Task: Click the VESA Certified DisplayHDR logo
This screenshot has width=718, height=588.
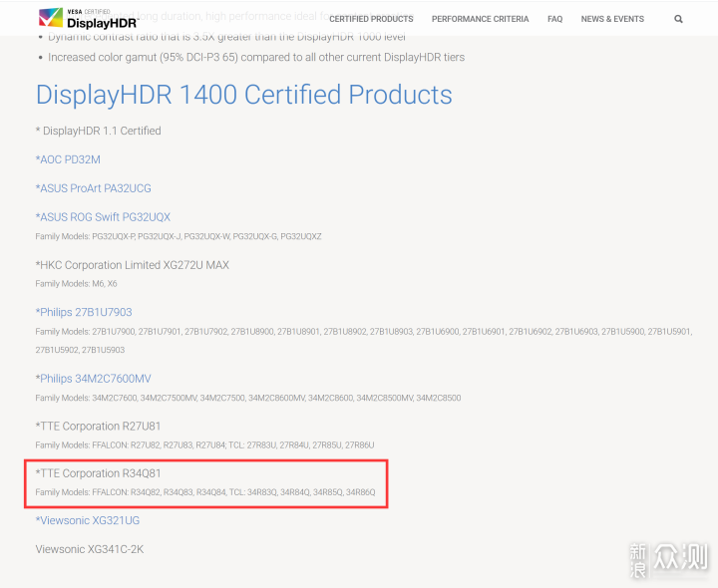Action: point(88,19)
